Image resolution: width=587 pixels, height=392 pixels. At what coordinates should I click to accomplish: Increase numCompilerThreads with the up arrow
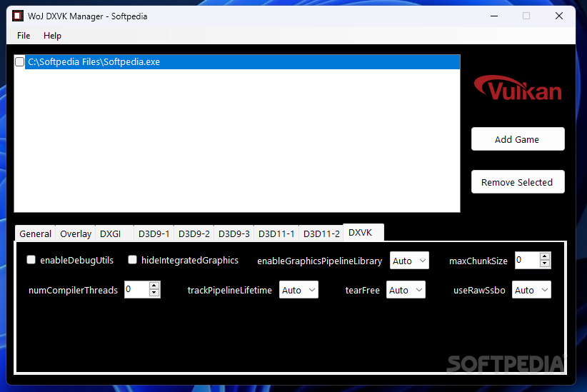[154, 286]
